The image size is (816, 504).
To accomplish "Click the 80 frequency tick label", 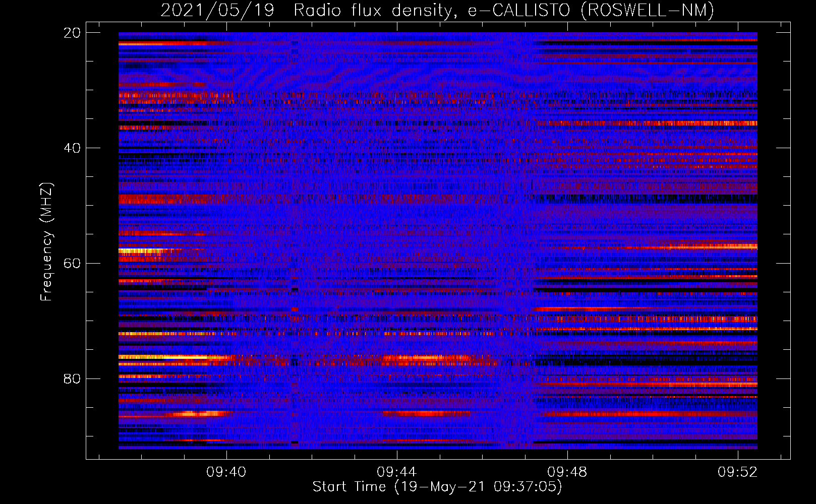I will pyautogui.click(x=72, y=379).
